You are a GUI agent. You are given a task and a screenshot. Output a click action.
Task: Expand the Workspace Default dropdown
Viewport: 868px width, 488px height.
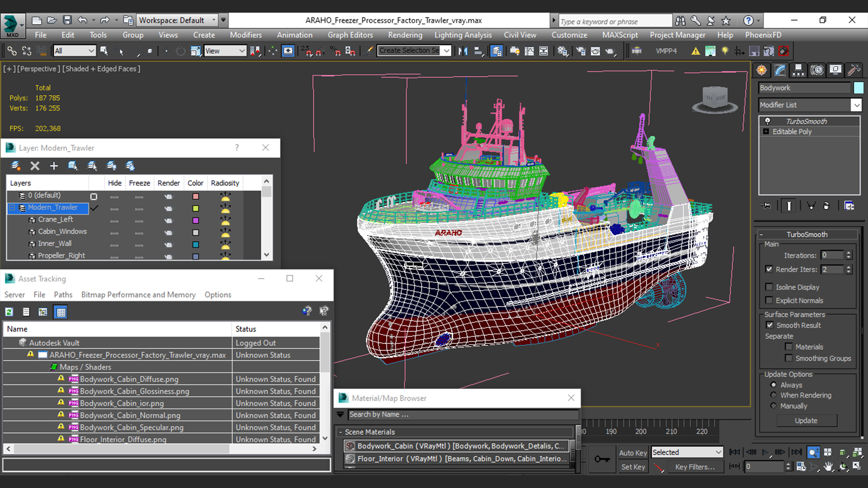pyautogui.click(x=214, y=20)
